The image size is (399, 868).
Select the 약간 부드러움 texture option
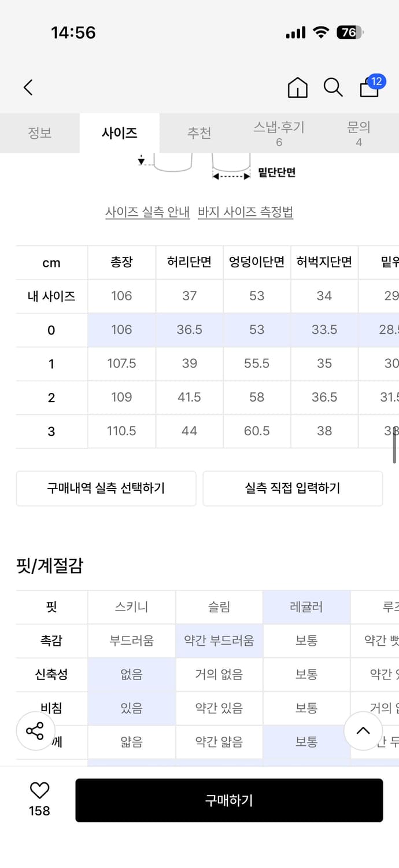point(219,641)
